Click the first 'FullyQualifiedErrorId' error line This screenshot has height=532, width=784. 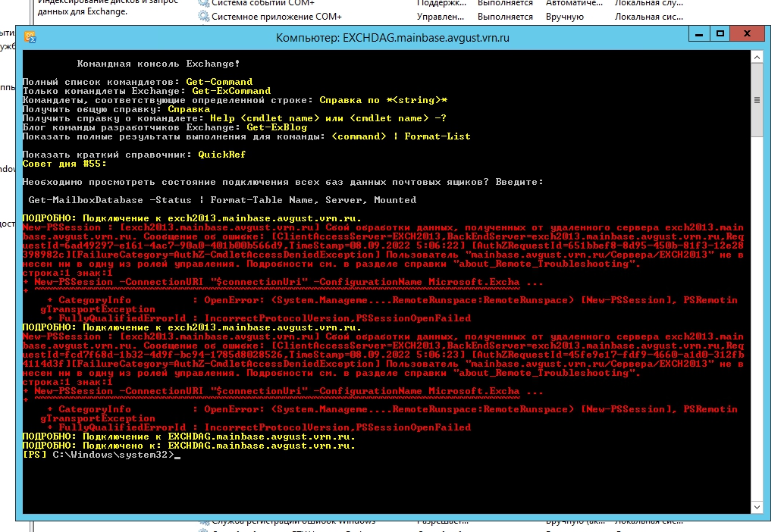[259, 319]
